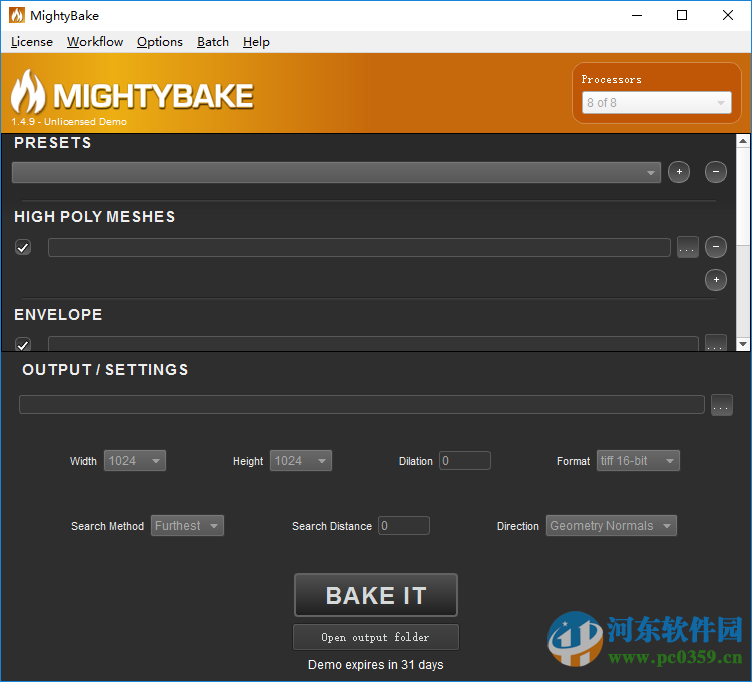Open the Workflow menu

95,42
